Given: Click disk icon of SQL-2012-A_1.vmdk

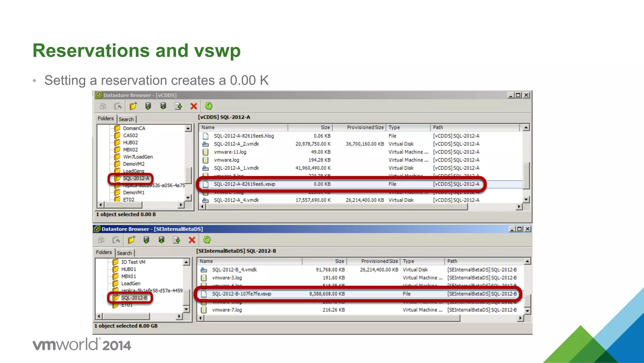Looking at the screenshot, I should point(206,168).
